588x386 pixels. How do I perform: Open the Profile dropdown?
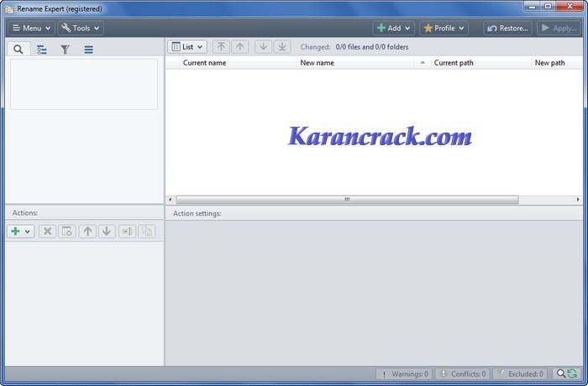[444, 28]
